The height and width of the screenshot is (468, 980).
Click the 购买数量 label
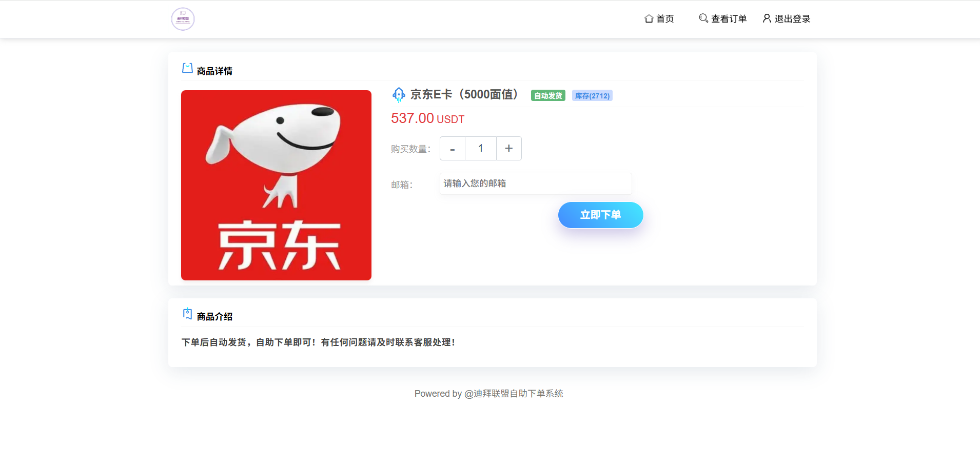[411, 149]
